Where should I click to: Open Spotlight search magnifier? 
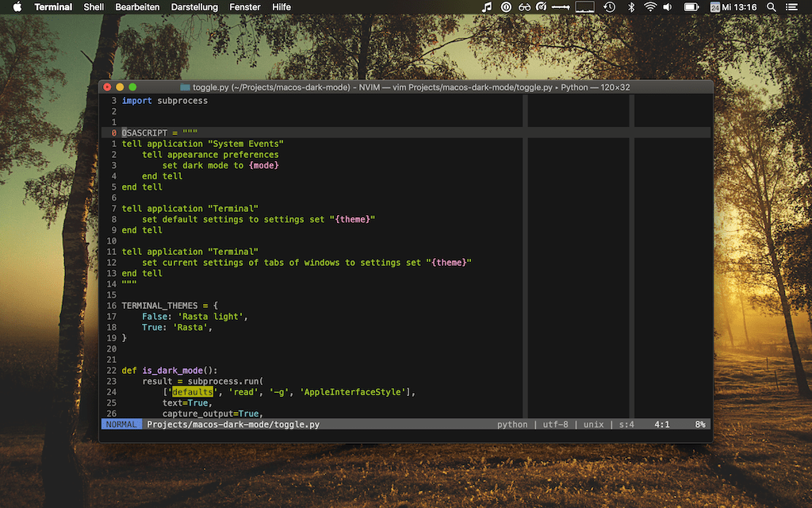click(x=771, y=6)
